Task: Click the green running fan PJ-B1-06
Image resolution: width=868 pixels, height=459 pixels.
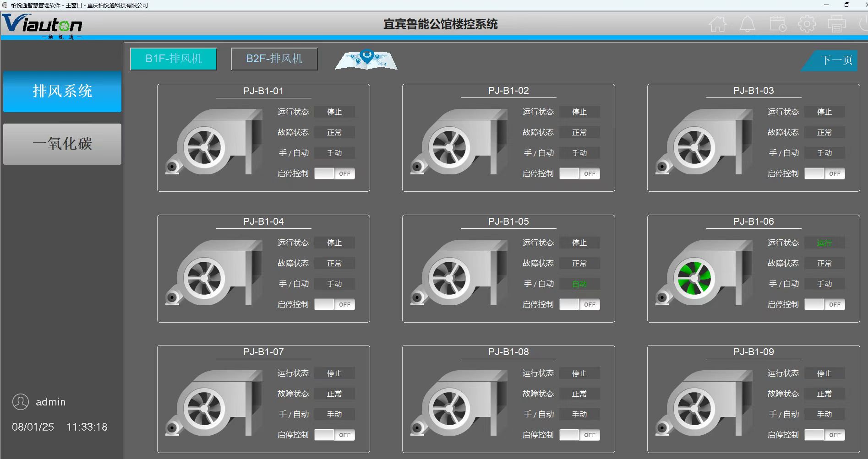Action: click(694, 278)
